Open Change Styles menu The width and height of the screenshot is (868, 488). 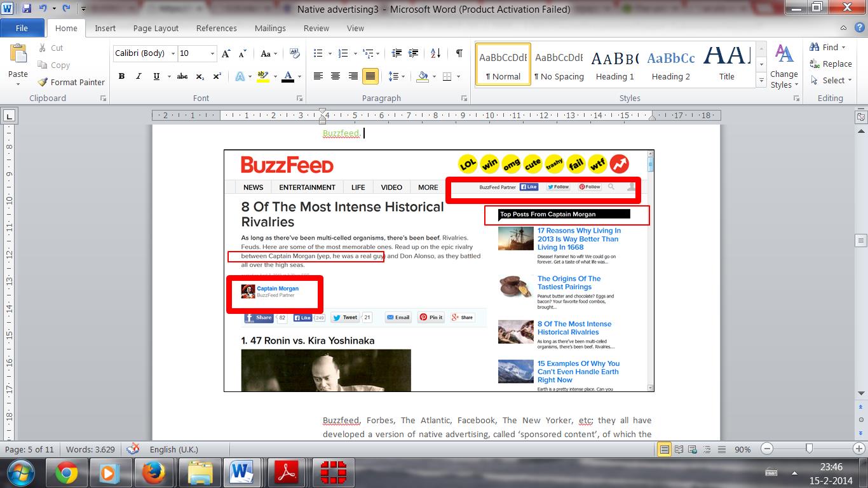pos(784,67)
